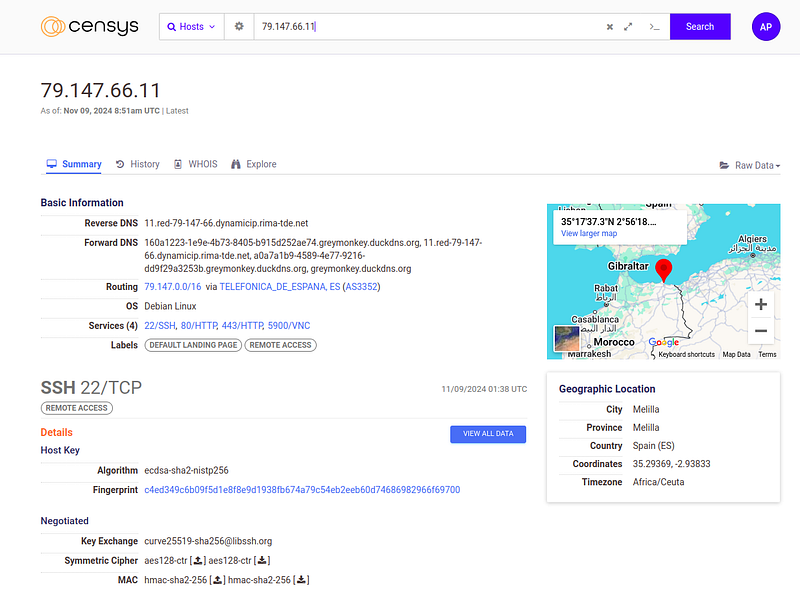800x593 pixels.
Task: Open the AP user avatar menu
Action: [x=766, y=27]
